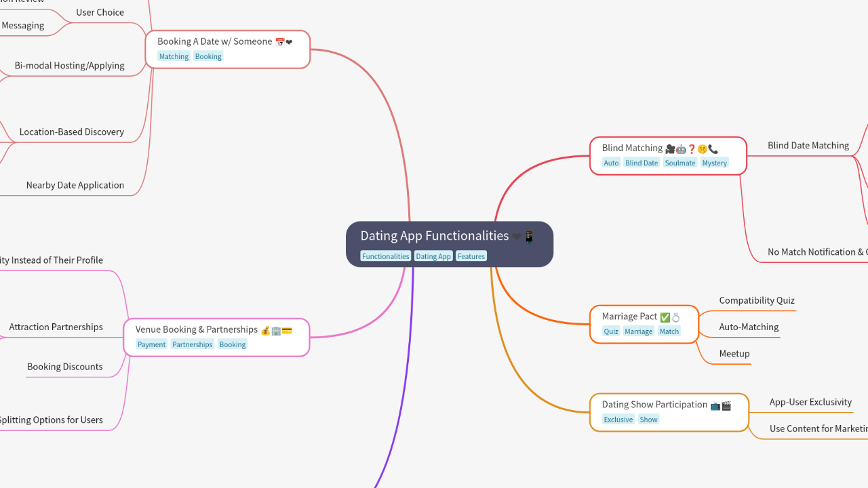The height and width of the screenshot is (488, 868).
Task: Click the Partnerships tag
Action: [193, 344]
